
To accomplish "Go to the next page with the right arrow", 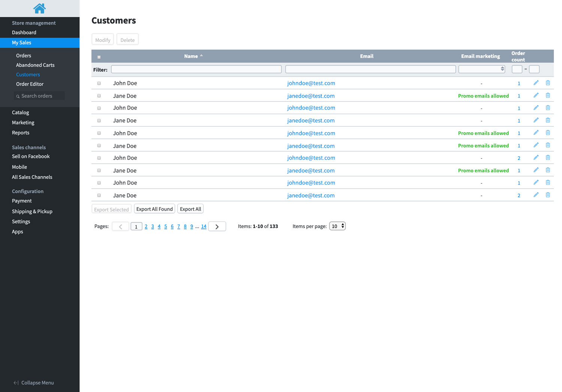I will [x=217, y=227].
